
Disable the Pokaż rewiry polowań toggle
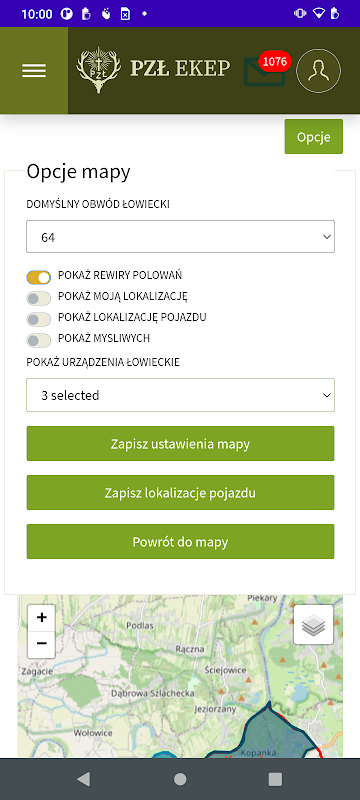(39, 277)
